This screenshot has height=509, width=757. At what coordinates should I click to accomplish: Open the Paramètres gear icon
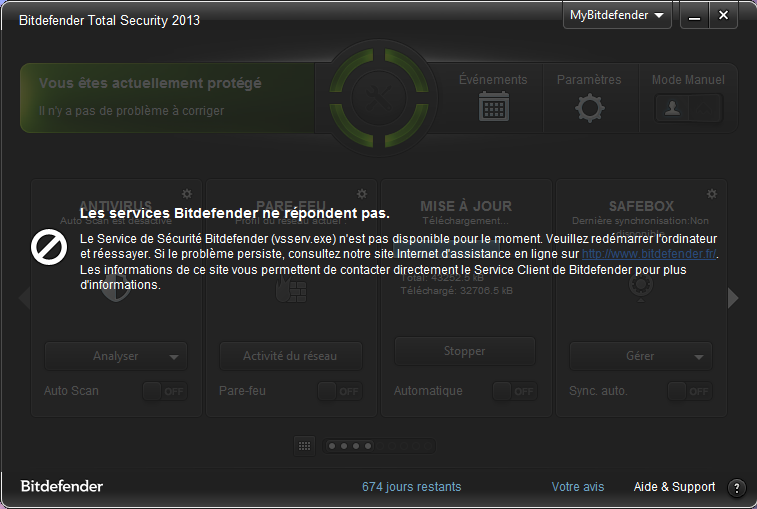pyautogui.click(x=589, y=108)
